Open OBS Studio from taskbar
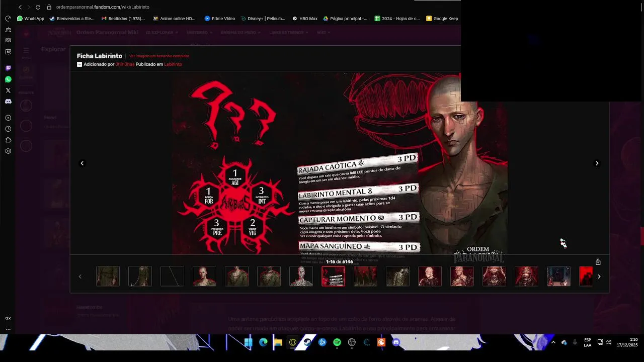The width and height of the screenshot is (644, 362). pyautogui.click(x=352, y=342)
